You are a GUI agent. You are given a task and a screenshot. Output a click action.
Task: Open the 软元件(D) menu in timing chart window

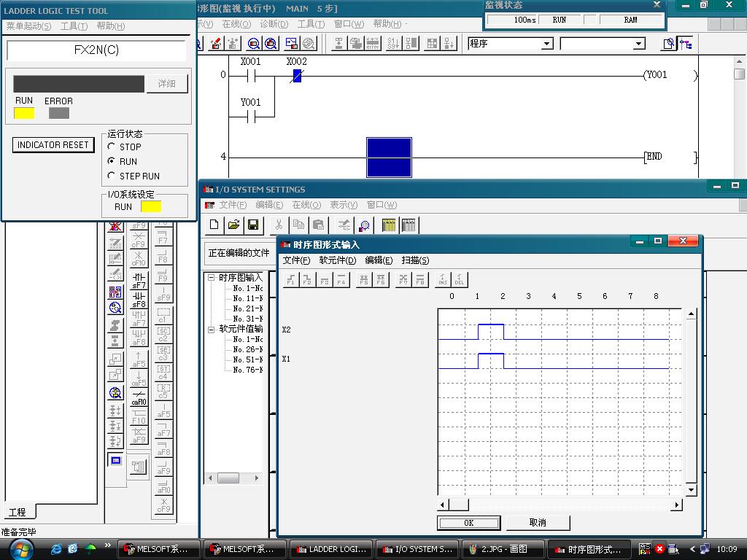(337, 260)
